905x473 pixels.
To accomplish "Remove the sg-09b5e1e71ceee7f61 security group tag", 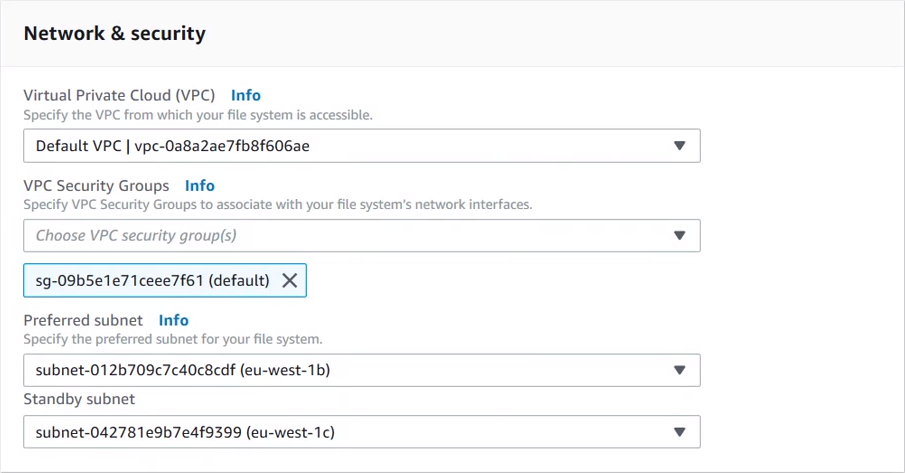I will click(290, 281).
